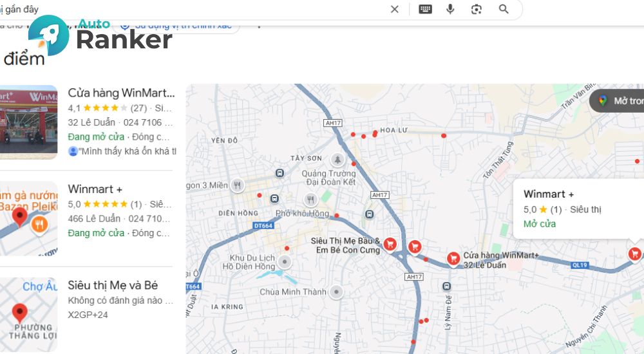This screenshot has width=644, height=354.
Task: Open the Winmart + 466 Lê Duẩn listing
Action: point(95,189)
